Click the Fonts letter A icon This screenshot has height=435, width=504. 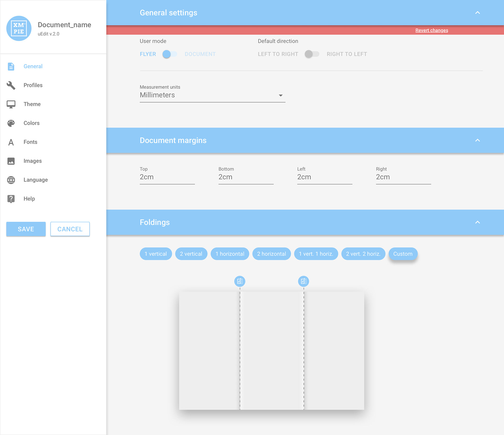point(11,142)
